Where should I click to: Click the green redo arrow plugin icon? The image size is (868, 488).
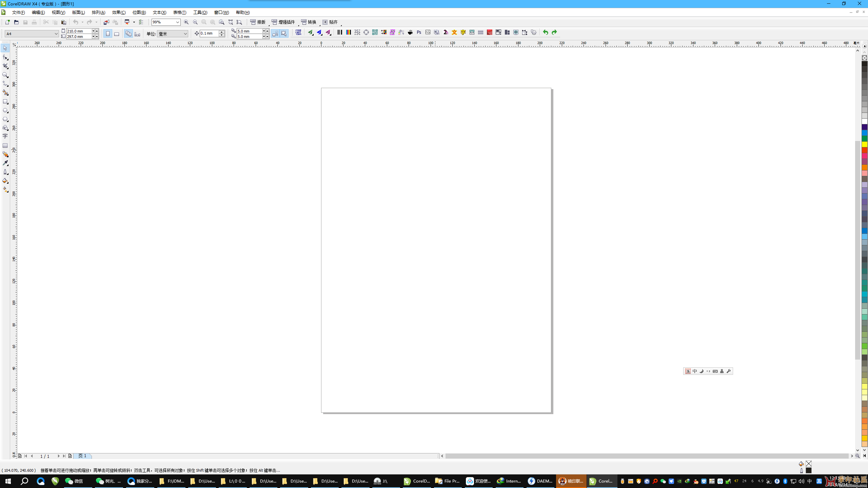554,32
